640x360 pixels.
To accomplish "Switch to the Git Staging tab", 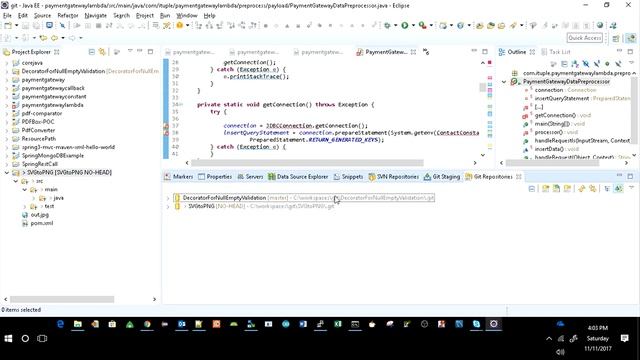I will click(x=442, y=177).
